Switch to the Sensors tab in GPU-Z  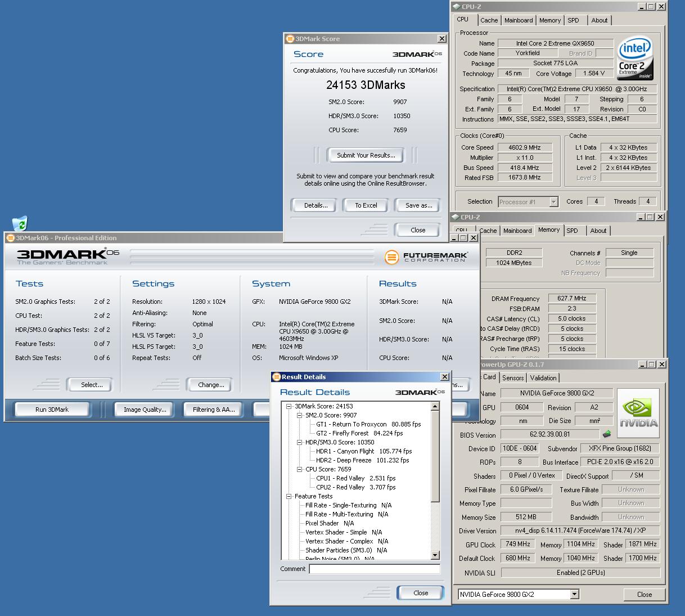click(513, 378)
